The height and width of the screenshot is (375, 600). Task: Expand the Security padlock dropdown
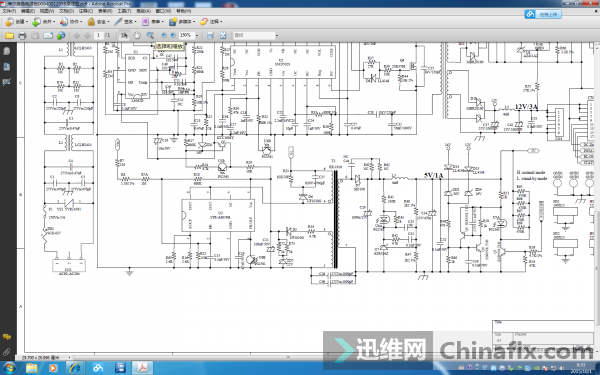click(99, 22)
